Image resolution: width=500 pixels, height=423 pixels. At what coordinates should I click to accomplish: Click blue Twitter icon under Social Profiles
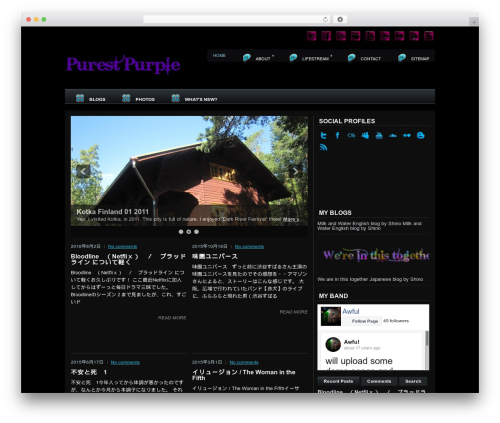click(x=323, y=135)
